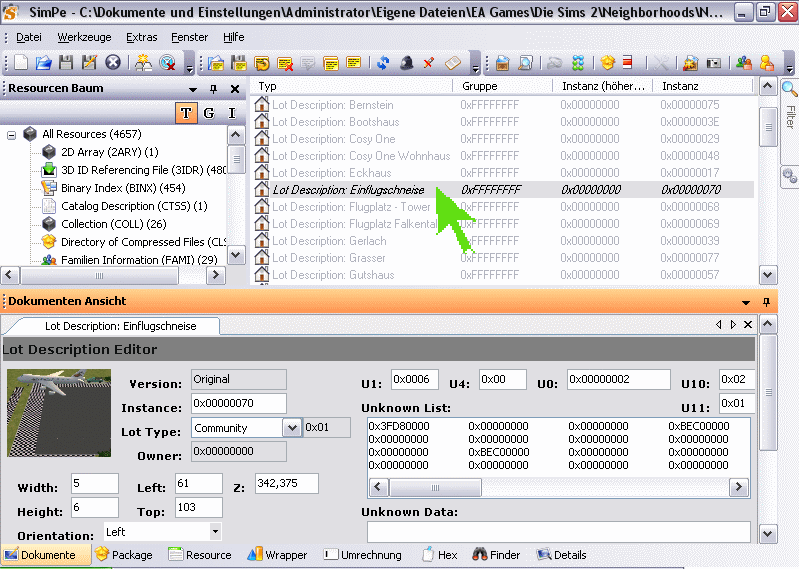The height and width of the screenshot is (569, 799).
Task: Open the Lot Type Community dropdown
Action: [292, 428]
